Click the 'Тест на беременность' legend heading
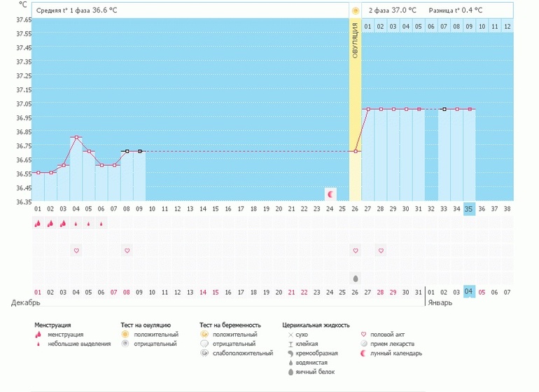The height and width of the screenshot is (392, 539). point(230,325)
